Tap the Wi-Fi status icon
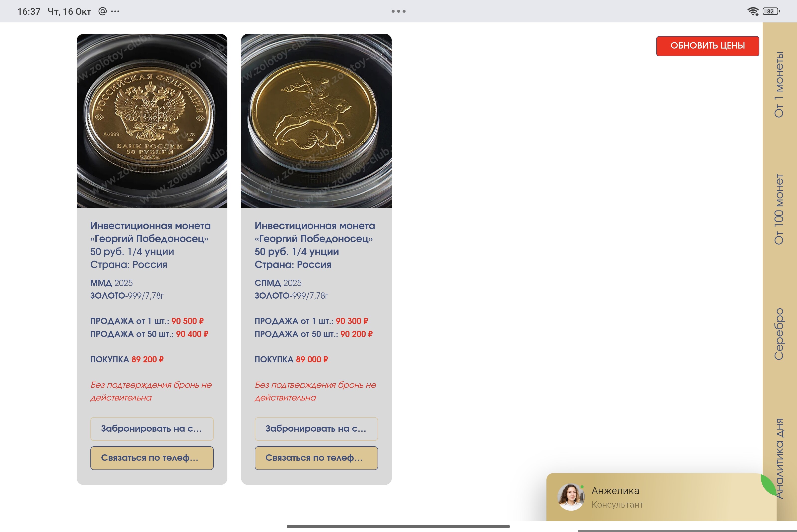 click(x=753, y=11)
